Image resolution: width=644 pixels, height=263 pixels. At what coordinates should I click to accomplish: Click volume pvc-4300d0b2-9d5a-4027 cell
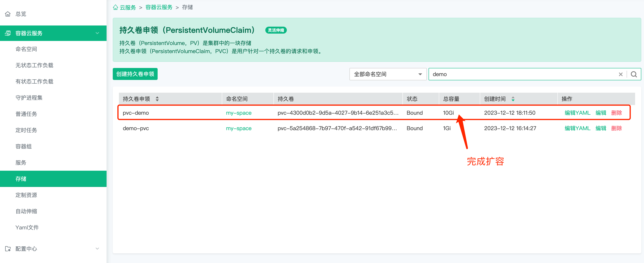tap(338, 113)
